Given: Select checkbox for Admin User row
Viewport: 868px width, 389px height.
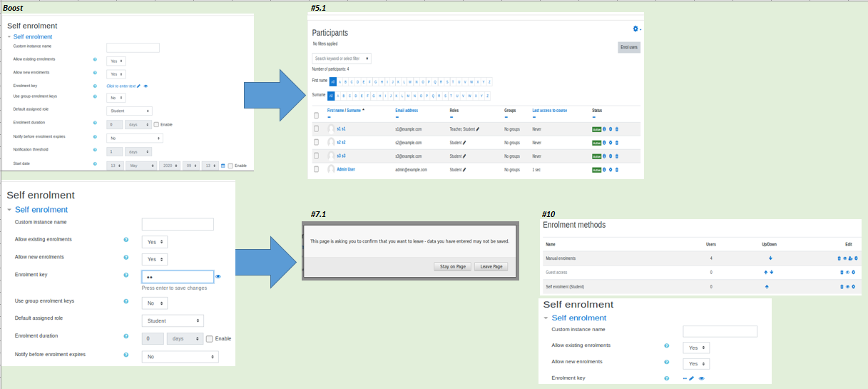Looking at the screenshot, I should pyautogui.click(x=317, y=169).
